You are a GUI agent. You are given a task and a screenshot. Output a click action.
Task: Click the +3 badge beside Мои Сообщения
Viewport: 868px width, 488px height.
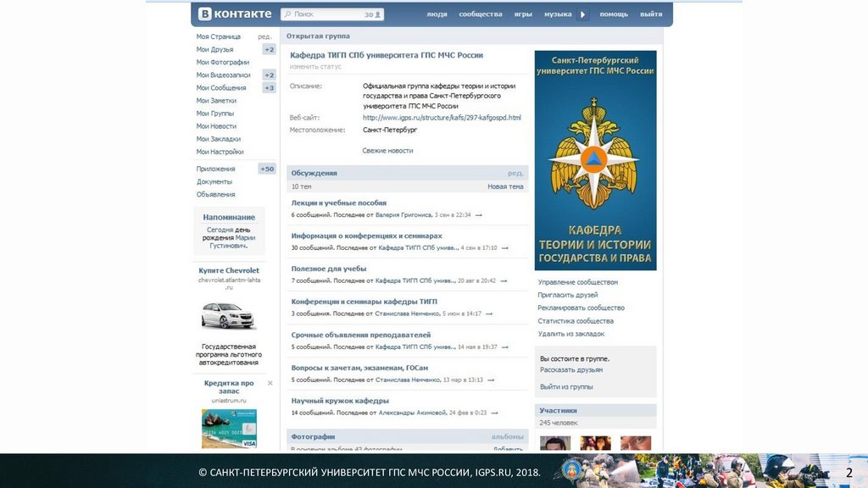point(269,87)
